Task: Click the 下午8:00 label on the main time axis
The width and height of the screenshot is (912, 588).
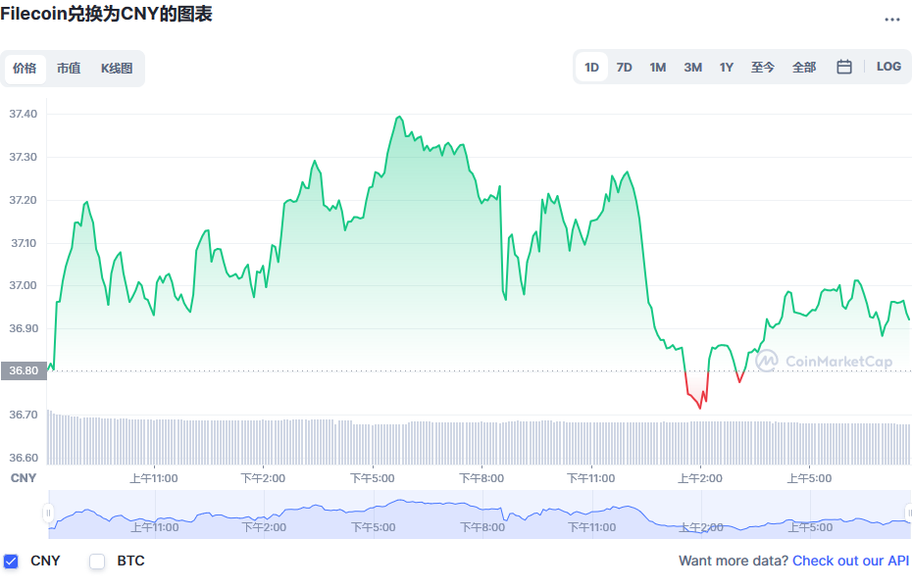Action: (x=481, y=478)
